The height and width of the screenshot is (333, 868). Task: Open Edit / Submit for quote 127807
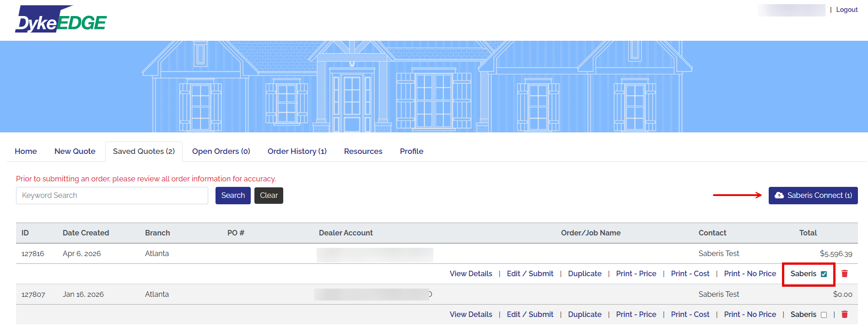530,314
